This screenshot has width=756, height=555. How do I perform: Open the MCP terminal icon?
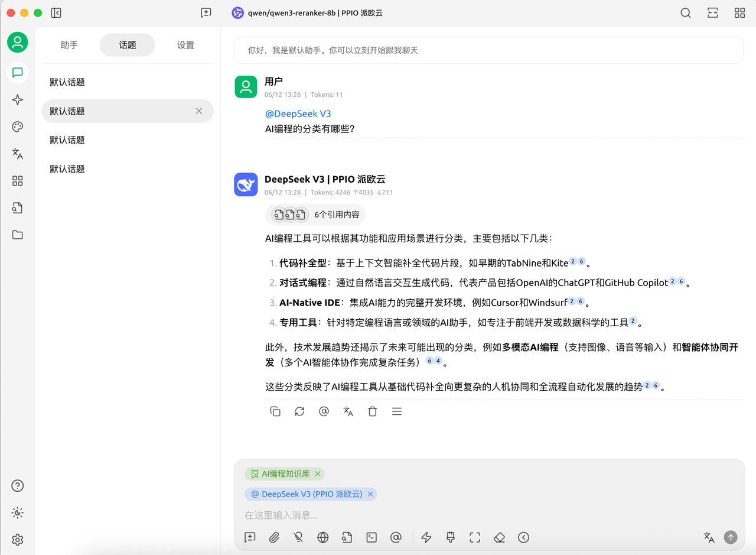372,537
